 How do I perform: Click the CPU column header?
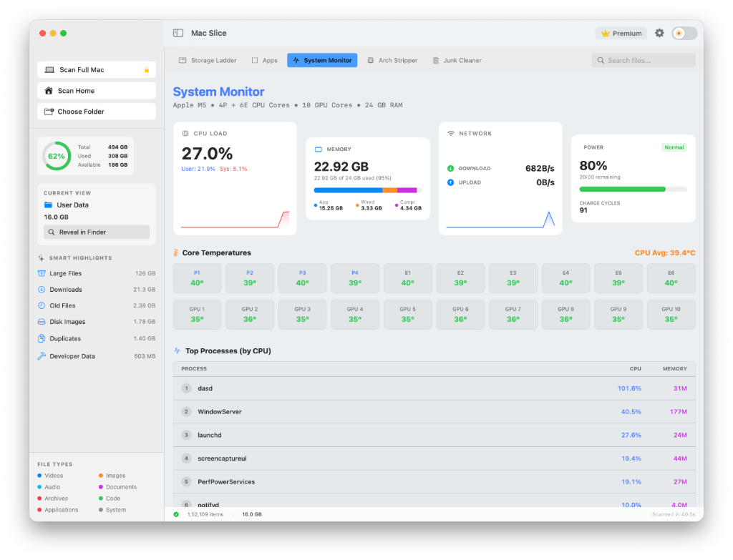pos(635,369)
